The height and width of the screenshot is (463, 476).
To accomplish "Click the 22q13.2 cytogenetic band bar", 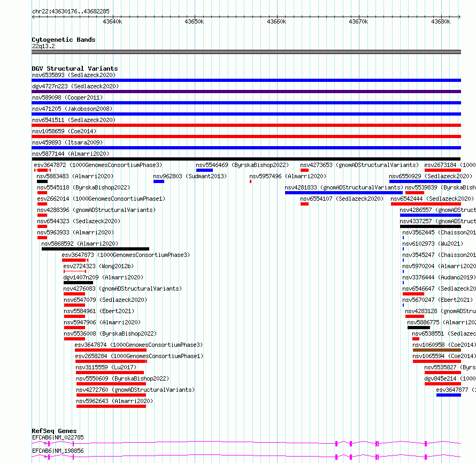I will [246, 52].
